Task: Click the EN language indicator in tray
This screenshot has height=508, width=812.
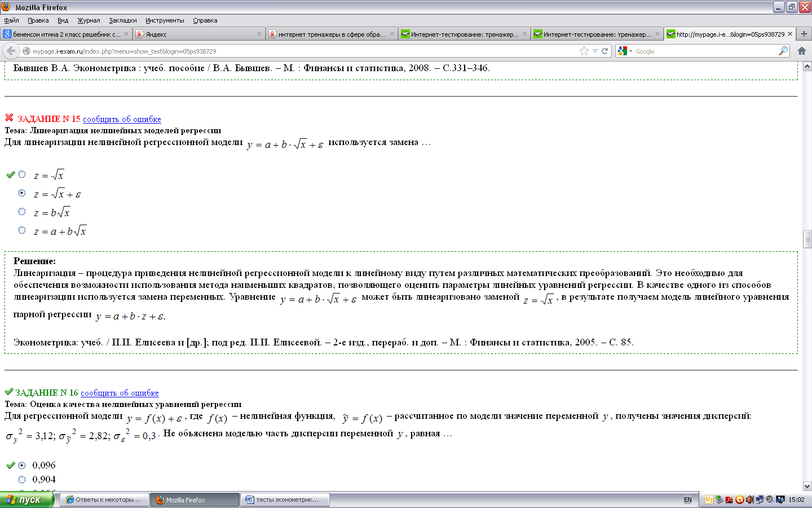Action: pyautogui.click(x=688, y=500)
